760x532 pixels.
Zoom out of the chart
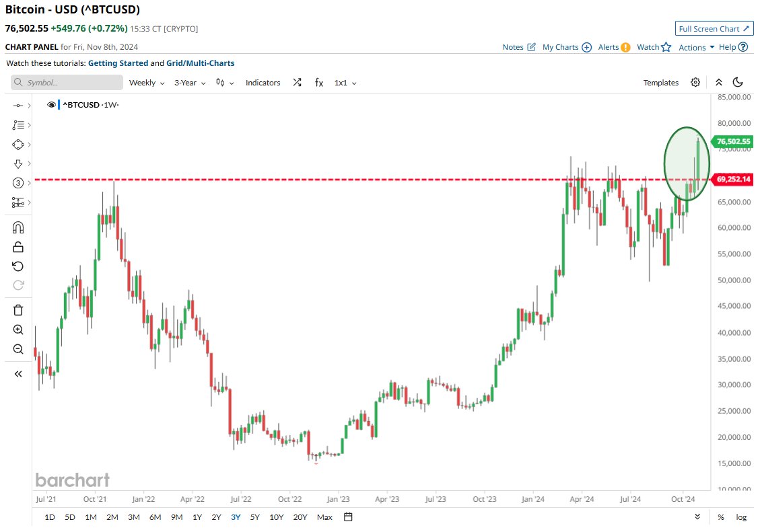click(18, 349)
